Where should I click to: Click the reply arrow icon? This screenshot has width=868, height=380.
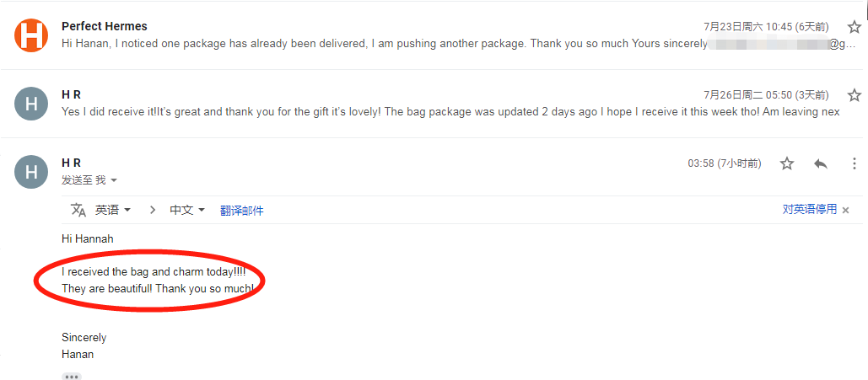(820, 163)
